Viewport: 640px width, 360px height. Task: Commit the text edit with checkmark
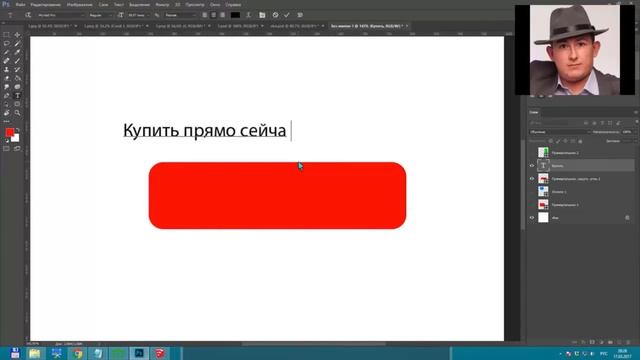[x=287, y=15]
